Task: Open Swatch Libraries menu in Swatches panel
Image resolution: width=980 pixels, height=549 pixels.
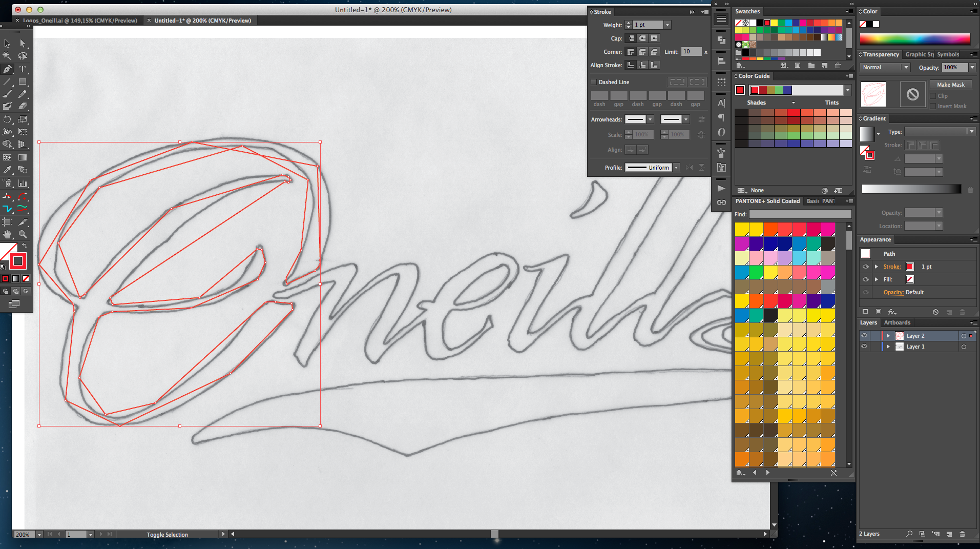Action: tap(740, 66)
